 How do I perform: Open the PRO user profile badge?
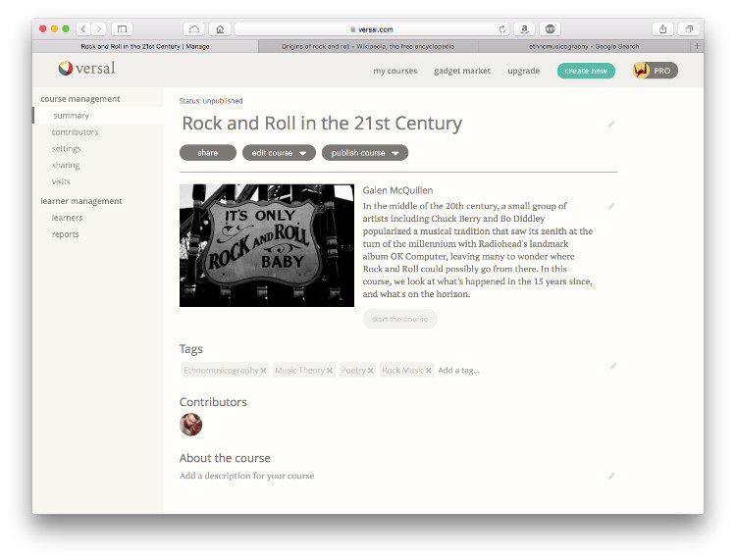(x=655, y=71)
